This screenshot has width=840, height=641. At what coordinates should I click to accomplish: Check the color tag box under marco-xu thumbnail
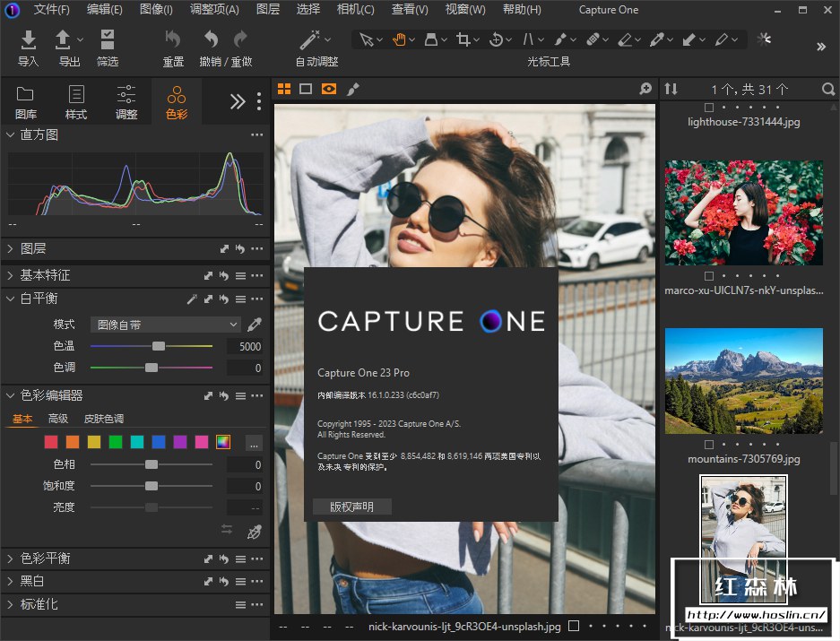(709, 276)
